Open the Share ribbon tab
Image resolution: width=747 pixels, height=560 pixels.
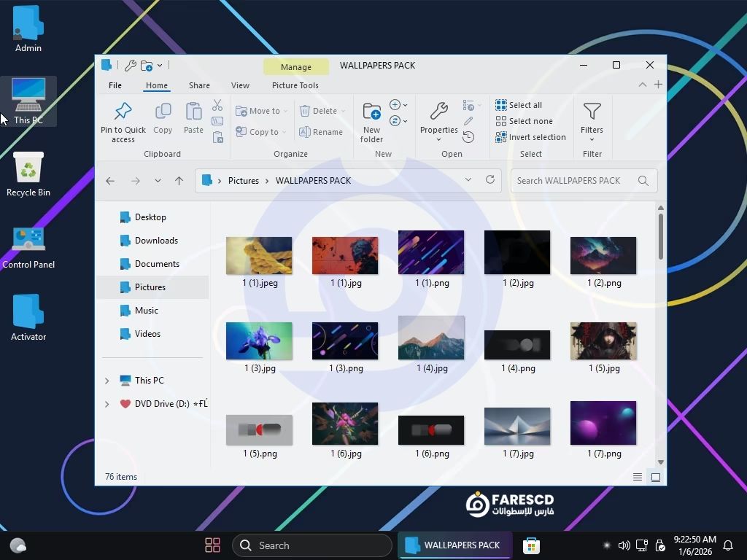199,85
